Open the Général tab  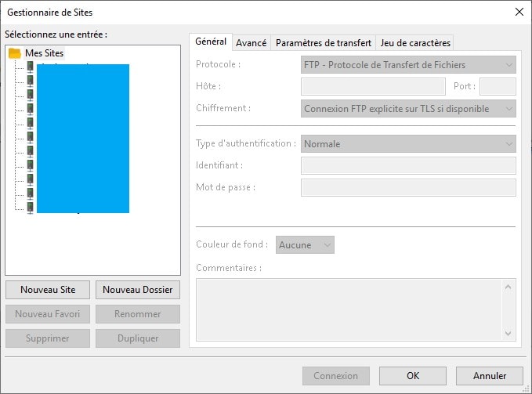211,42
